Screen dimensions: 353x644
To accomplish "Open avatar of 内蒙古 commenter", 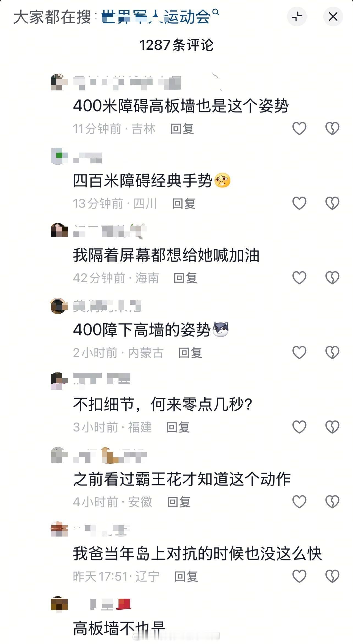I will [59, 305].
